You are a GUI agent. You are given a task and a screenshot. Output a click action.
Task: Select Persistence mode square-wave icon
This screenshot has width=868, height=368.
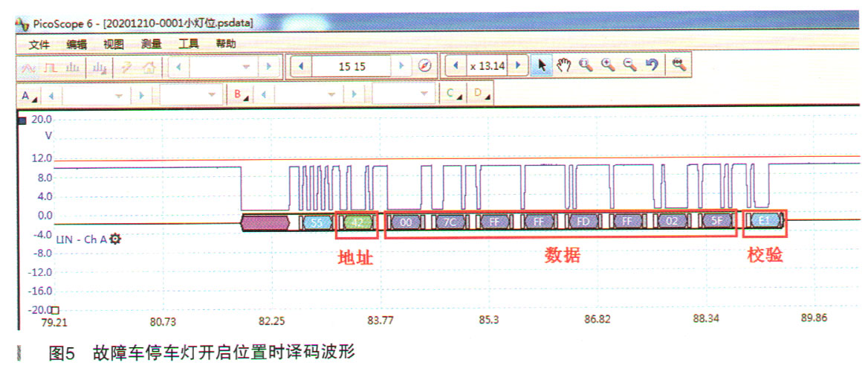(51, 68)
